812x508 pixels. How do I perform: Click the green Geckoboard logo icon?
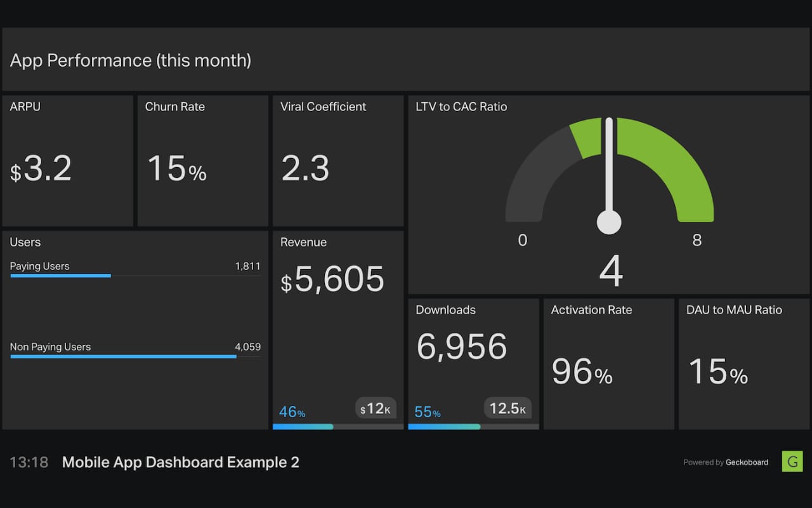(x=792, y=462)
